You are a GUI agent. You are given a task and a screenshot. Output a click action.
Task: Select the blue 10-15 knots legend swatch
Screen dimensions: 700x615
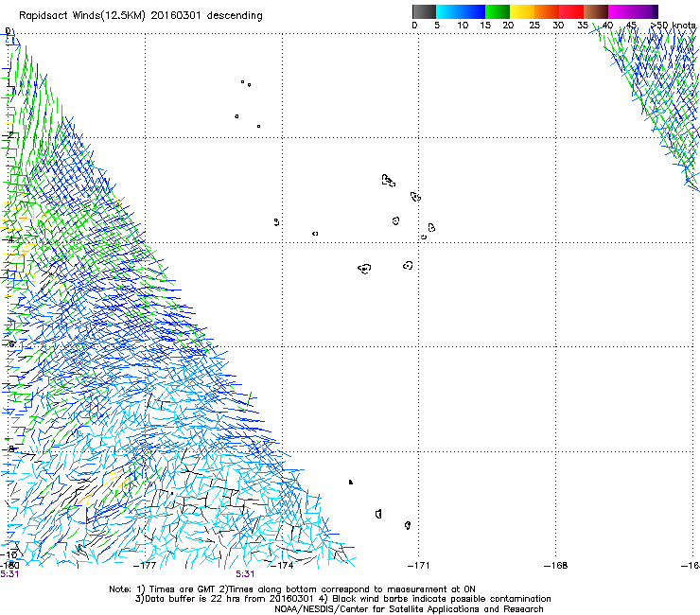[x=473, y=11]
